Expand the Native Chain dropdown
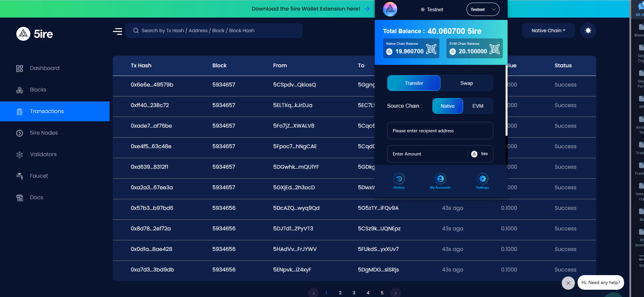Screen dimensions: 644x297 point(548,30)
